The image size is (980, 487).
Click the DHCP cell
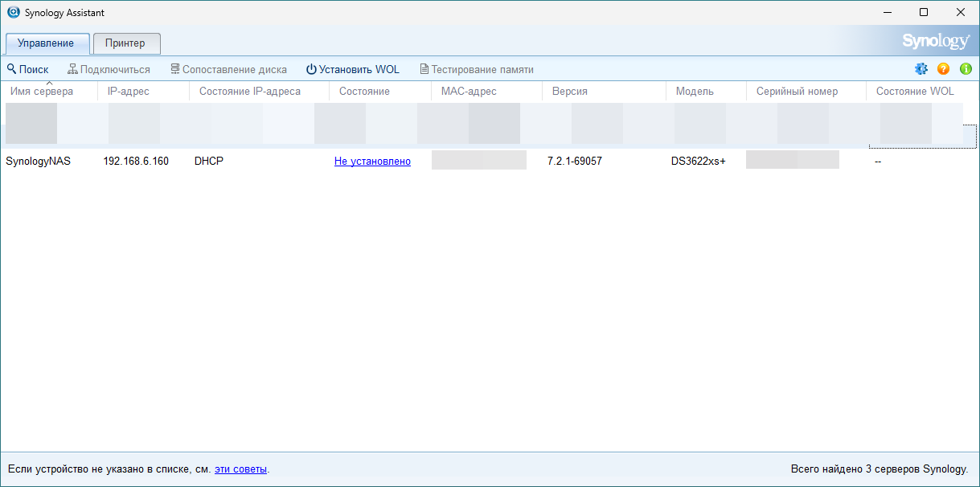[x=209, y=162]
